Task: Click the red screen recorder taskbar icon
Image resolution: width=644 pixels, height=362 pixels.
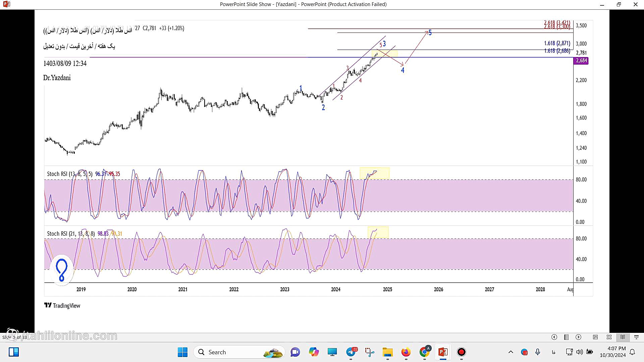Action: coord(462,352)
